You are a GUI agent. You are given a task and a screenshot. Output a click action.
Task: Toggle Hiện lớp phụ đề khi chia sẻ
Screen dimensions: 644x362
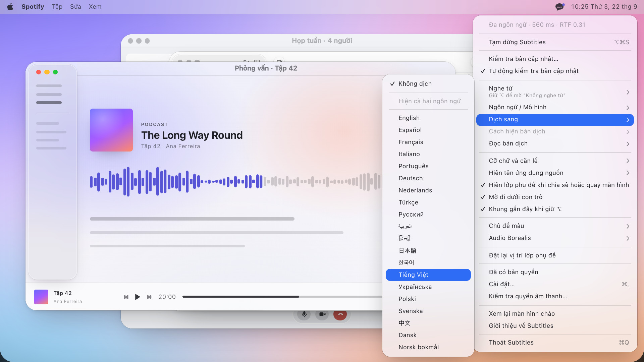click(x=555, y=185)
